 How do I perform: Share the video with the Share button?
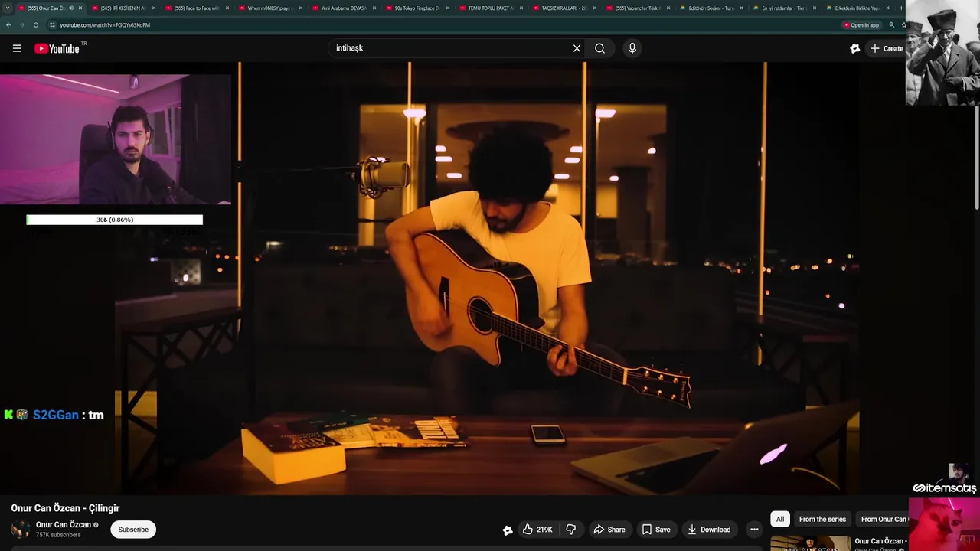609,530
